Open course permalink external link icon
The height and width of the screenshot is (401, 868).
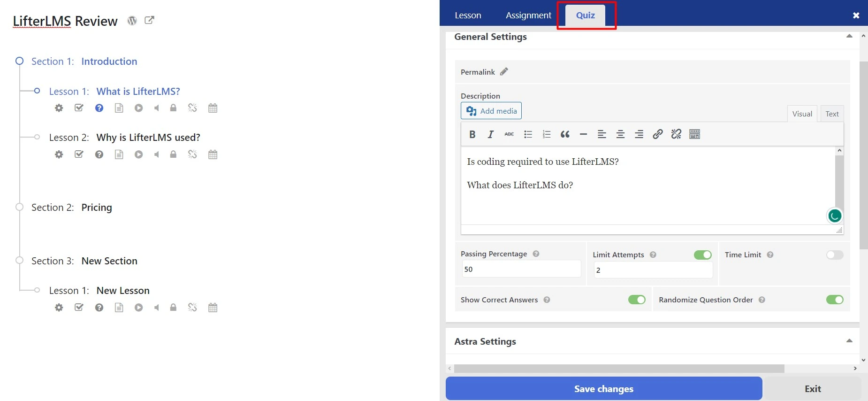[149, 20]
